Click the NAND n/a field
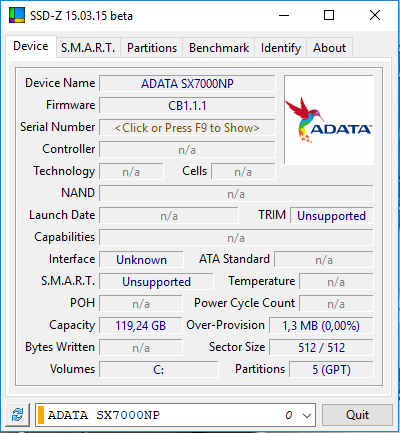400x433 pixels. [236, 194]
